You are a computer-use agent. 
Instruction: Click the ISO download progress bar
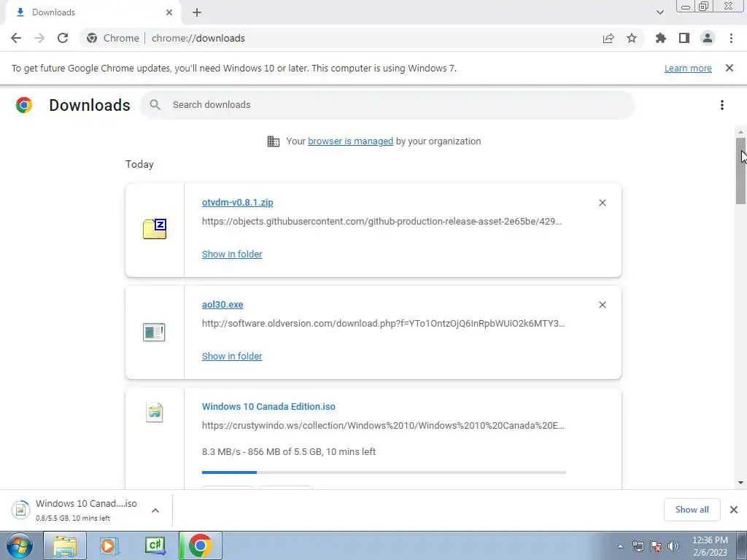point(384,472)
